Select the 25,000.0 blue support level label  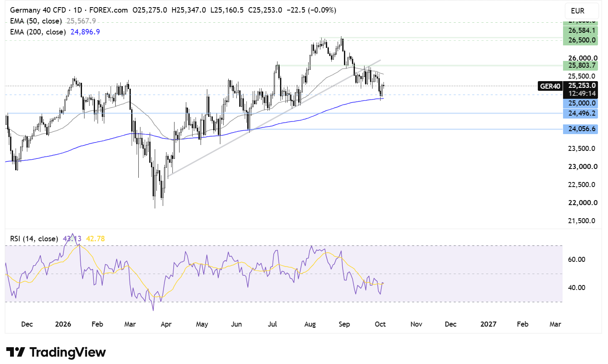(x=580, y=103)
